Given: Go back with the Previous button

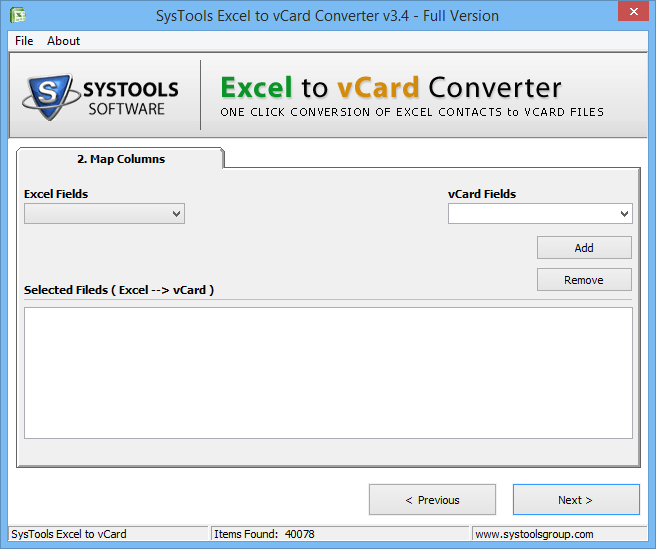Looking at the screenshot, I should (432, 500).
